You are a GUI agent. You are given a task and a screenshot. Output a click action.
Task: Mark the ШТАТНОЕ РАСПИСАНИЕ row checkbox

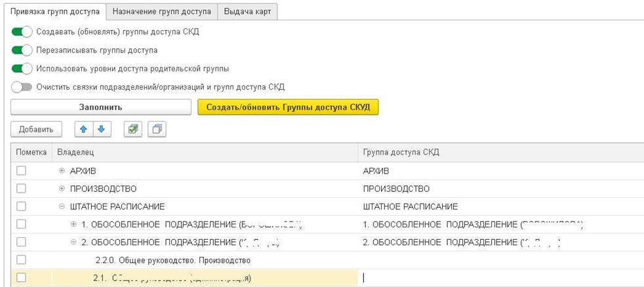coord(22,206)
